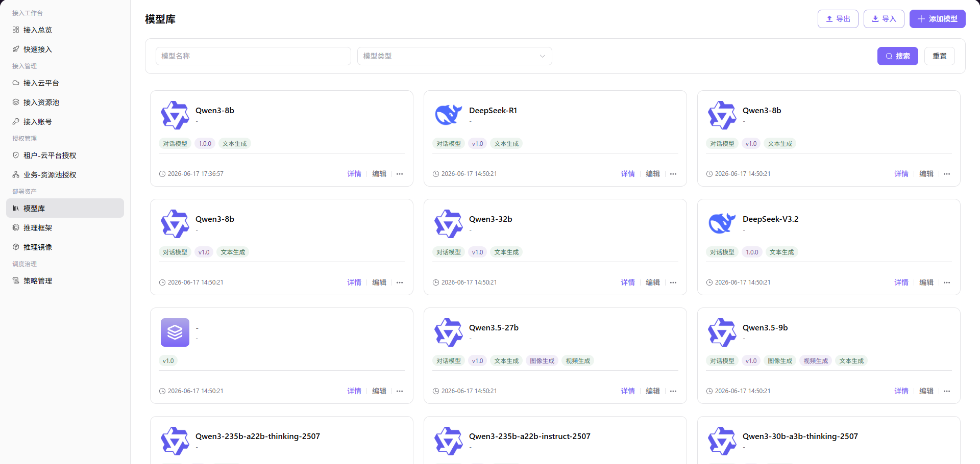This screenshot has width=980, height=464.
Task: Click the timestamp 2026-06-17 17:36:57
Action: point(195,174)
